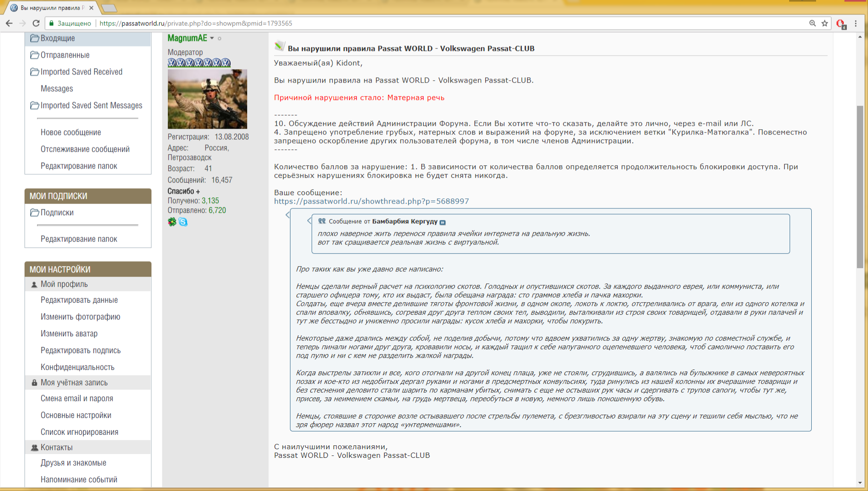Go forward in browser history
Screen dimensions: 868x491
pos(23,23)
